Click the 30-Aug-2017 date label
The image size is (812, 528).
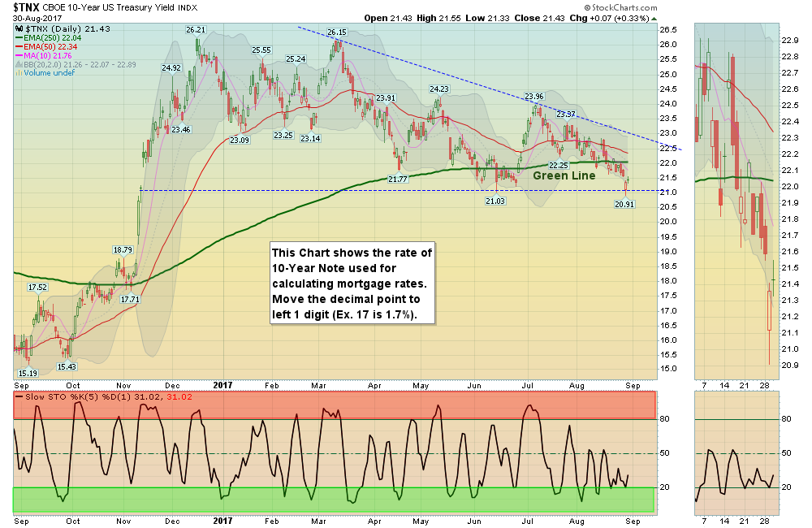[37, 18]
